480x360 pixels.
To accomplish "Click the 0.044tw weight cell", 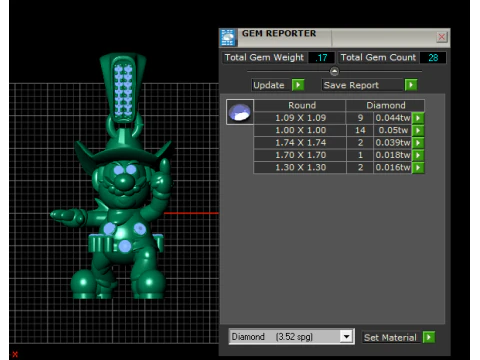I will (x=393, y=118).
